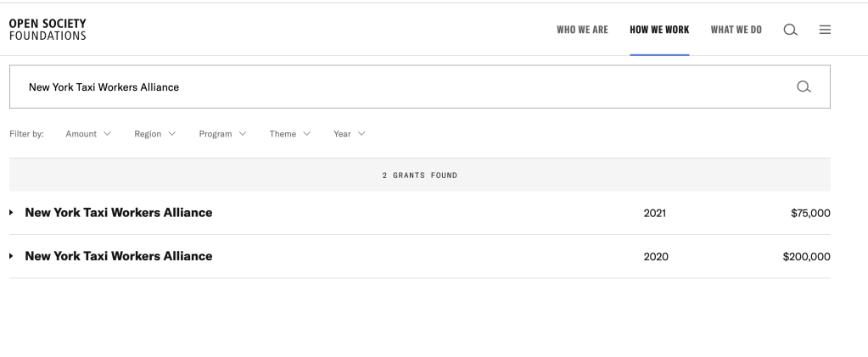
Task: Open the 2020 New York Taxi Workers Alliance grant
Action: (119, 256)
